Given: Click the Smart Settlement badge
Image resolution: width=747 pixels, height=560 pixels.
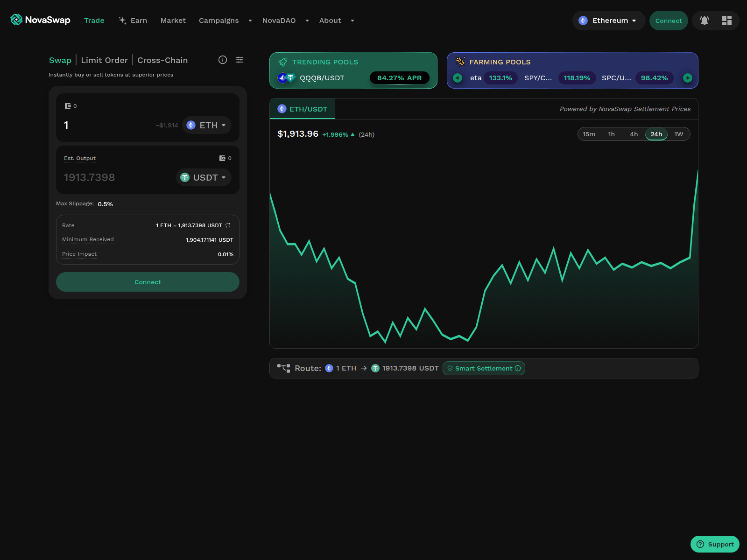Looking at the screenshot, I should (484, 368).
